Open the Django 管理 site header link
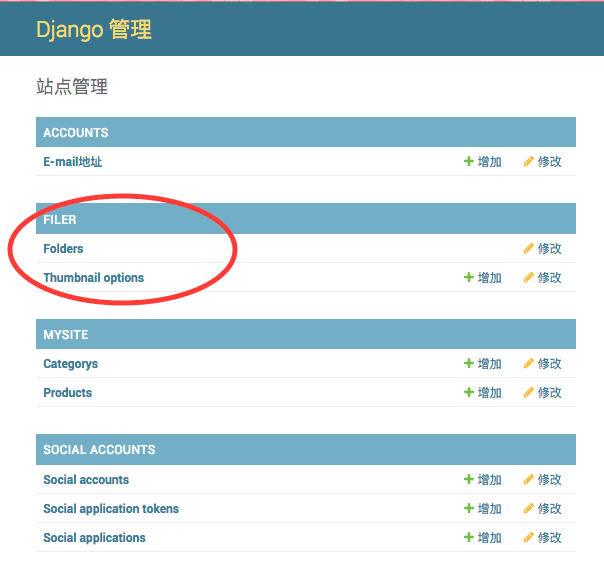 94,30
